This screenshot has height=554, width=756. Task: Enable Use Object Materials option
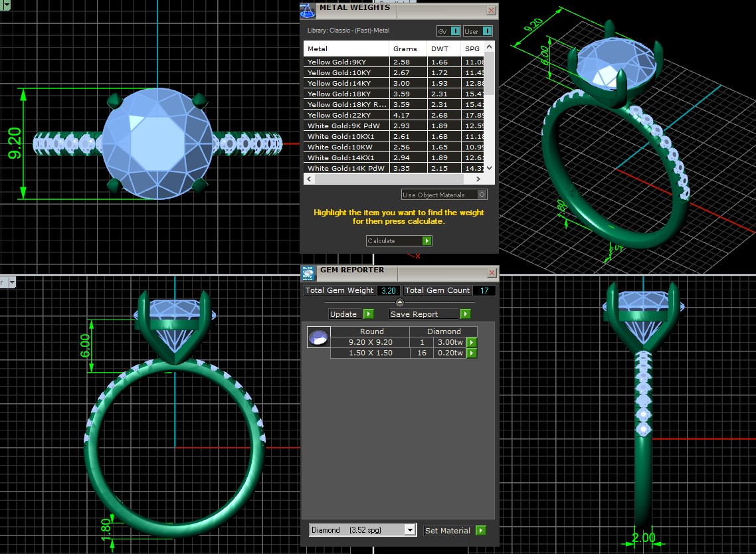[482, 195]
